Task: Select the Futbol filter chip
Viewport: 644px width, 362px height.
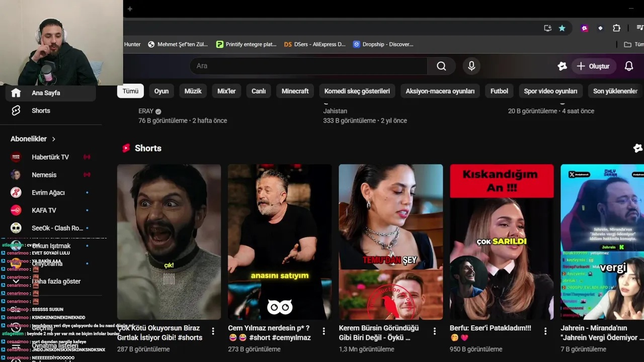Action: [499, 91]
